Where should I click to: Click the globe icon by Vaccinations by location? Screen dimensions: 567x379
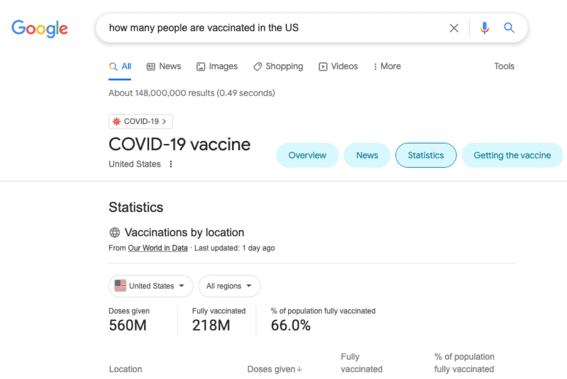pyautogui.click(x=115, y=233)
